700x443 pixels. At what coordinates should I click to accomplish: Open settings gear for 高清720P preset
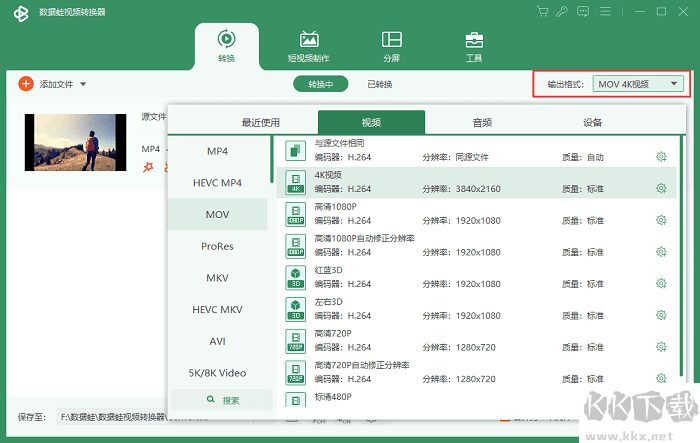coord(661,345)
